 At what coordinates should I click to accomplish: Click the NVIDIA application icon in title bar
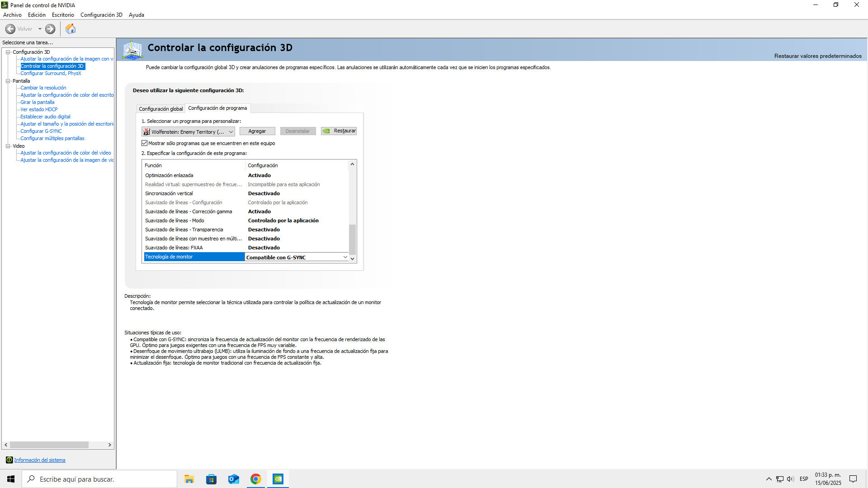click(5, 5)
